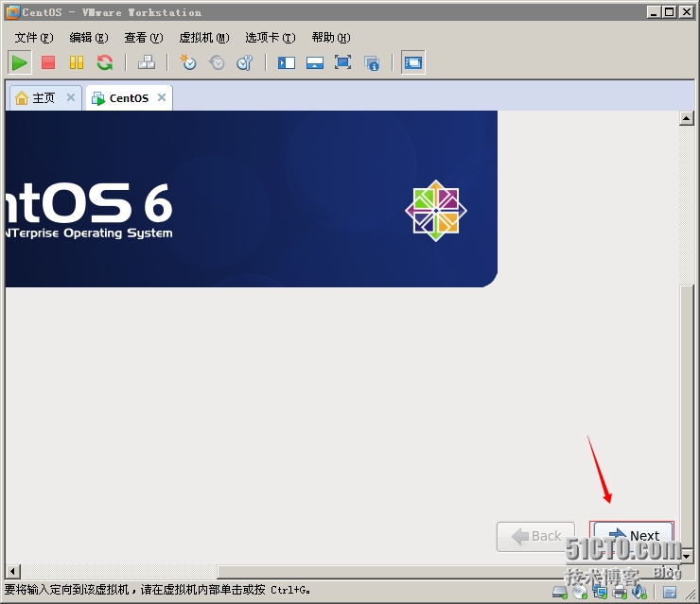Toggle the sidebar library panel icon

[287, 62]
